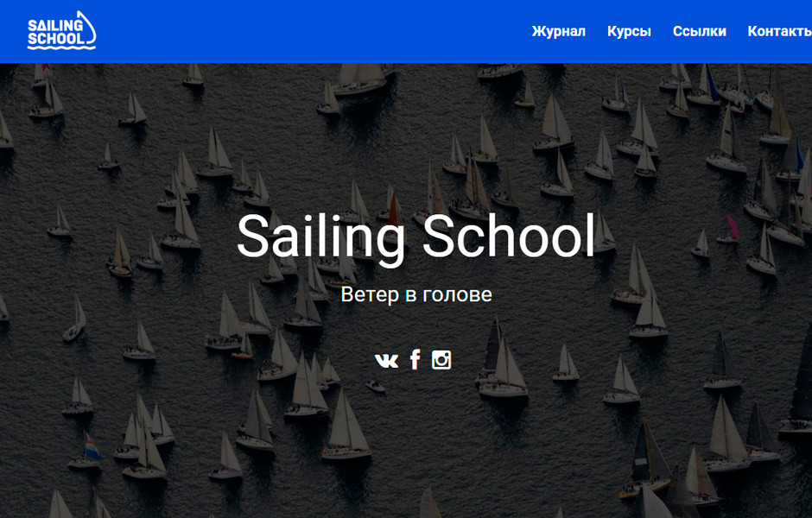This screenshot has width=812, height=518.
Task: Click the yellow-hulled boat at the bottom right
Action: (x=646, y=459)
